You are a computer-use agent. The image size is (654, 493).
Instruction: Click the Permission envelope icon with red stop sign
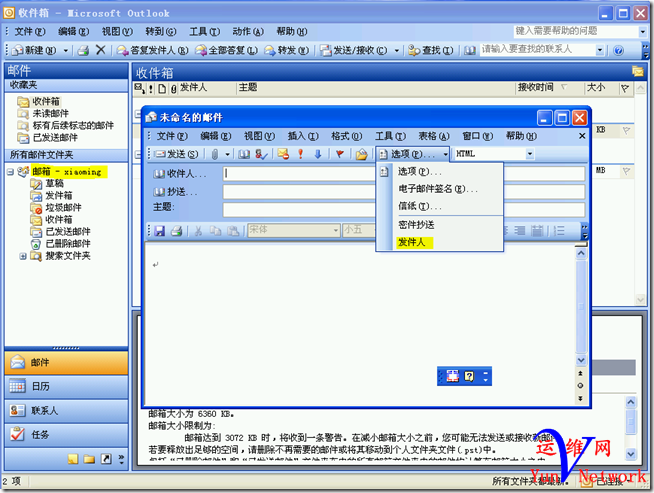(x=283, y=154)
